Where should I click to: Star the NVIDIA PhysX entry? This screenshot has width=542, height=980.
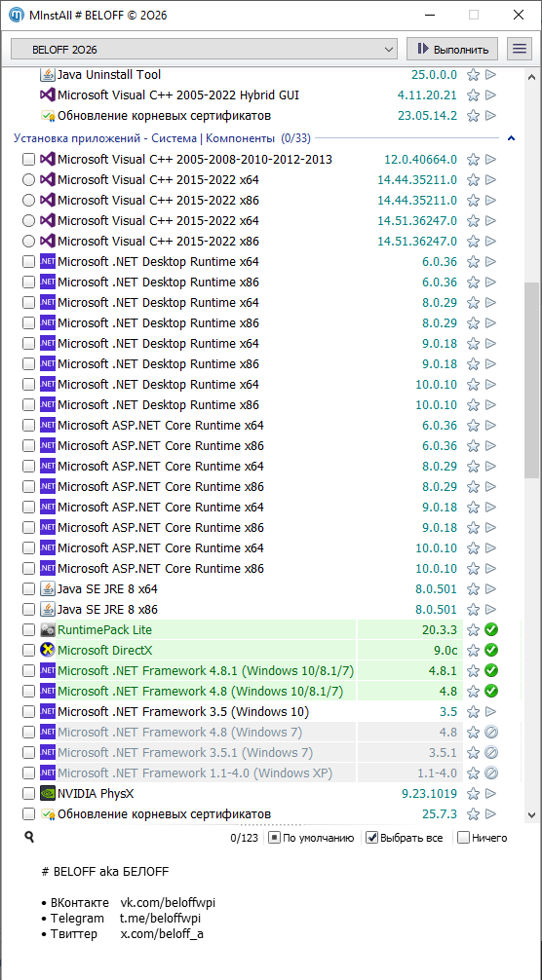pyautogui.click(x=474, y=794)
